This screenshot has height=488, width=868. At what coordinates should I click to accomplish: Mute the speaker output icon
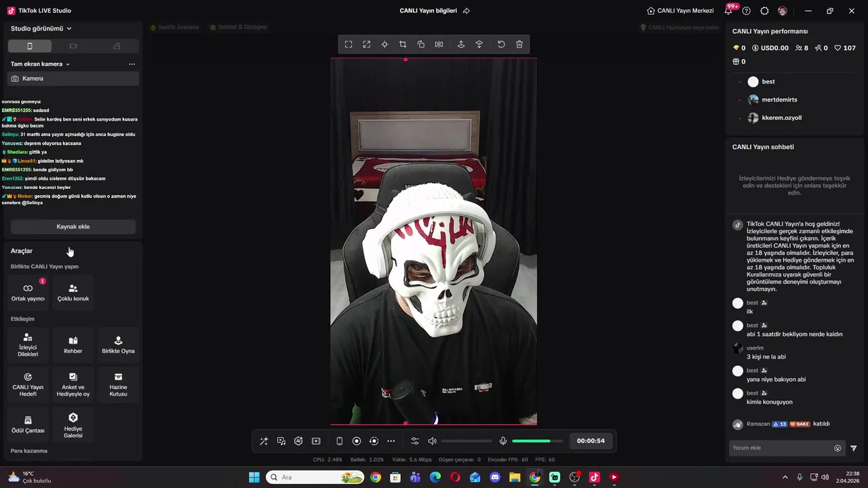[432, 441]
